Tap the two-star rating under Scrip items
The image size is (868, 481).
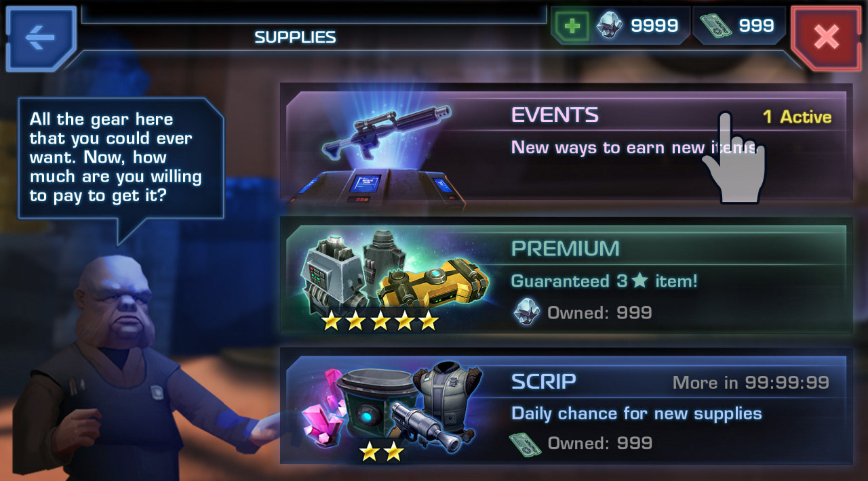(x=381, y=451)
